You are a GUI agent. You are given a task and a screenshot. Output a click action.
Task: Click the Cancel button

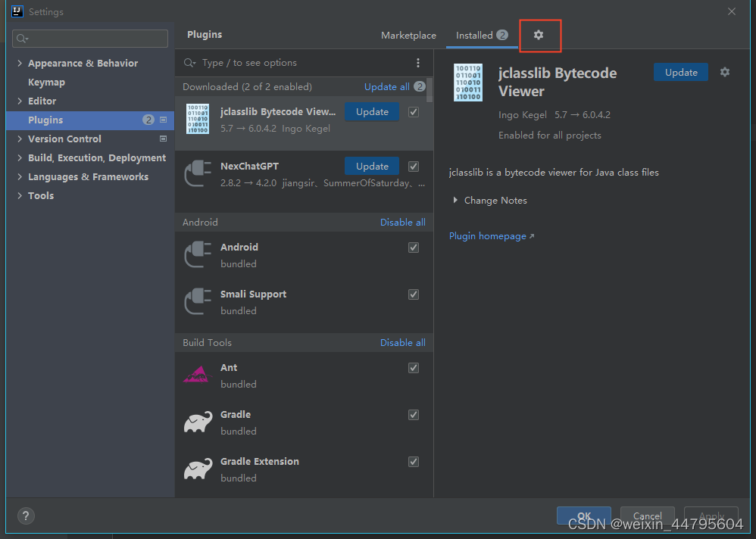point(647,516)
